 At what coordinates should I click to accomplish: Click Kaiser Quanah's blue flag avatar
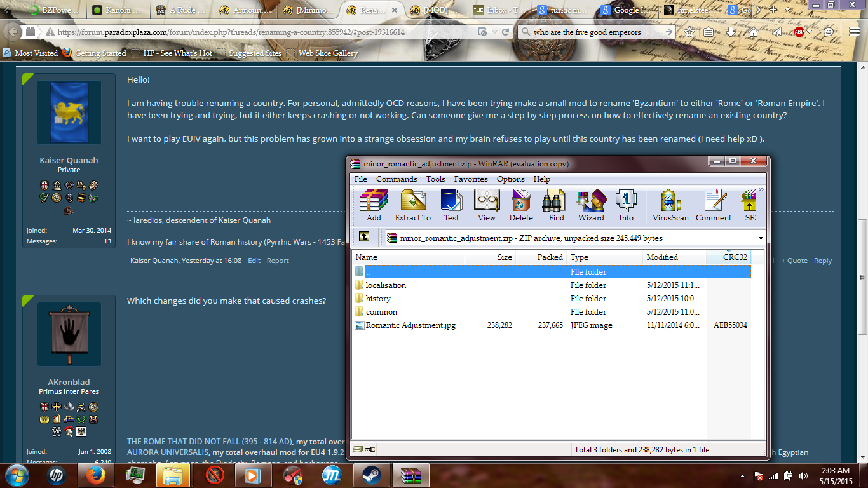69,112
